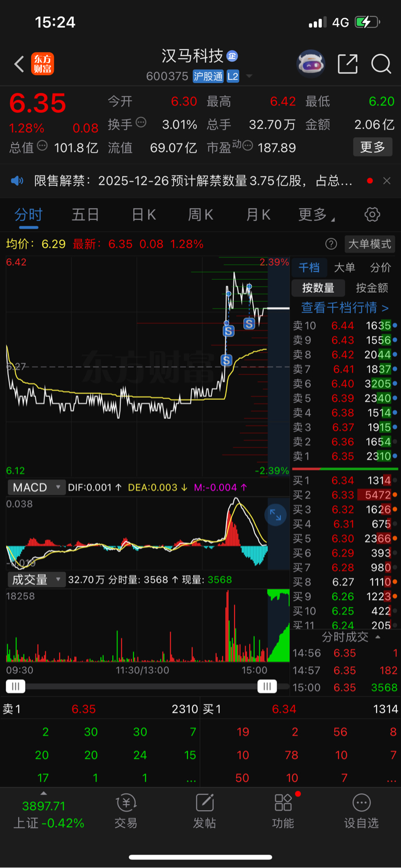Switch to the 日K tab

[144, 215]
